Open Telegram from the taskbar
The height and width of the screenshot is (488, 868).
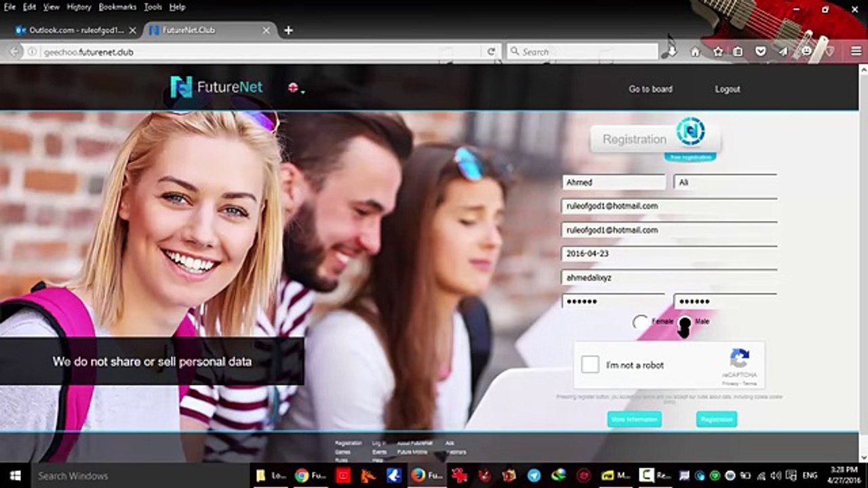[534, 476]
